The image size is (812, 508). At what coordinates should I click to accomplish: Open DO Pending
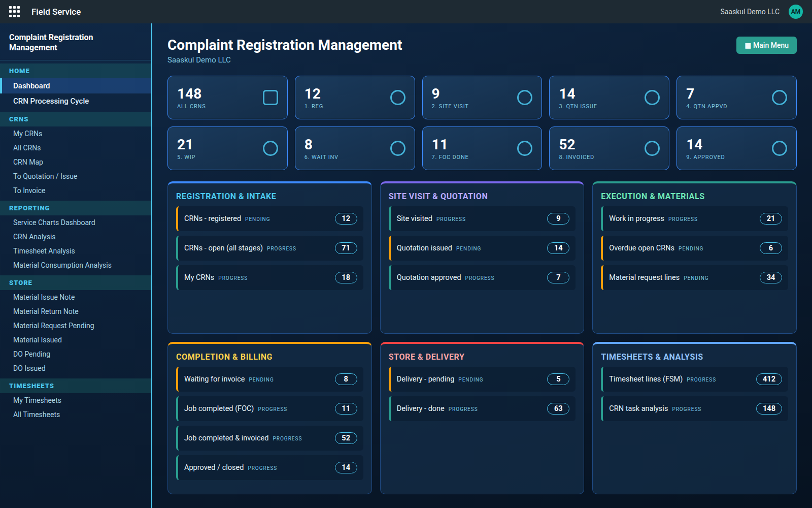coord(76,354)
